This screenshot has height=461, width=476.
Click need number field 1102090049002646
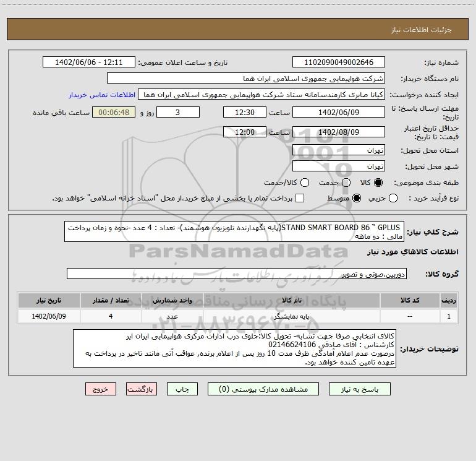339,62
